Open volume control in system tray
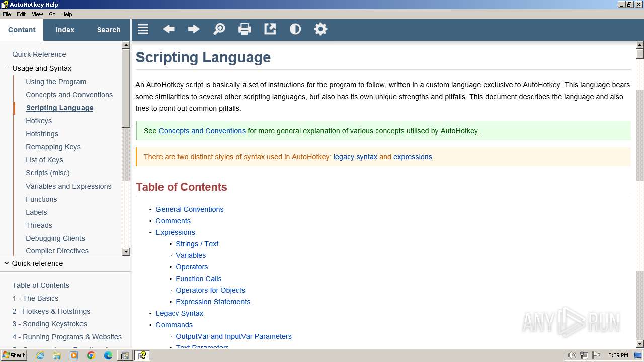Image resolution: width=644 pixels, height=362 pixels. coord(572,355)
